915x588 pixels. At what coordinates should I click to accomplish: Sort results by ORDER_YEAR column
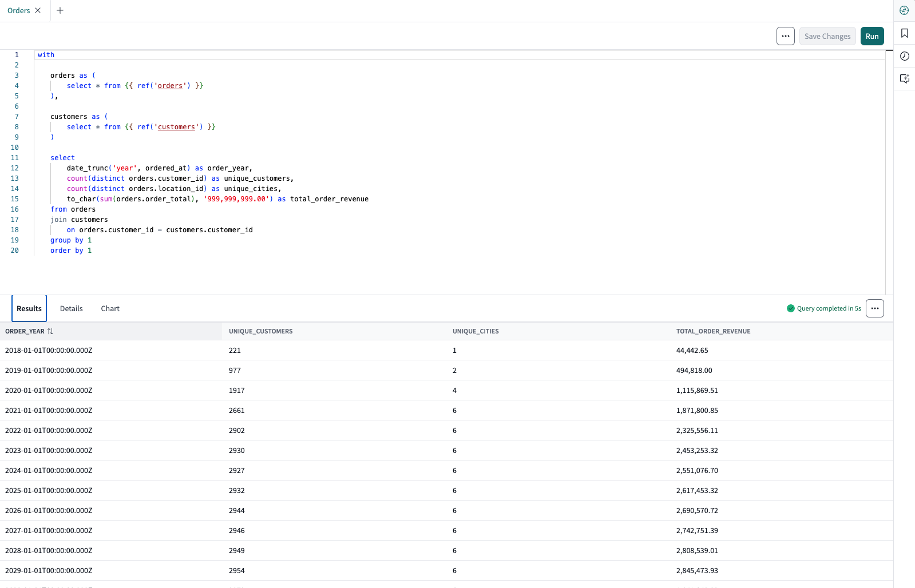50,331
